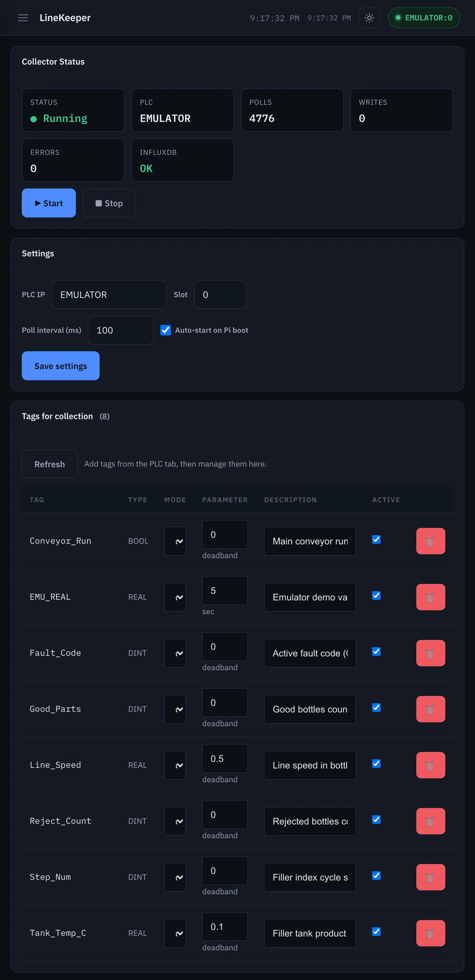The image size is (475, 980).
Task: Edit Filler tank product description field
Action: click(x=310, y=933)
